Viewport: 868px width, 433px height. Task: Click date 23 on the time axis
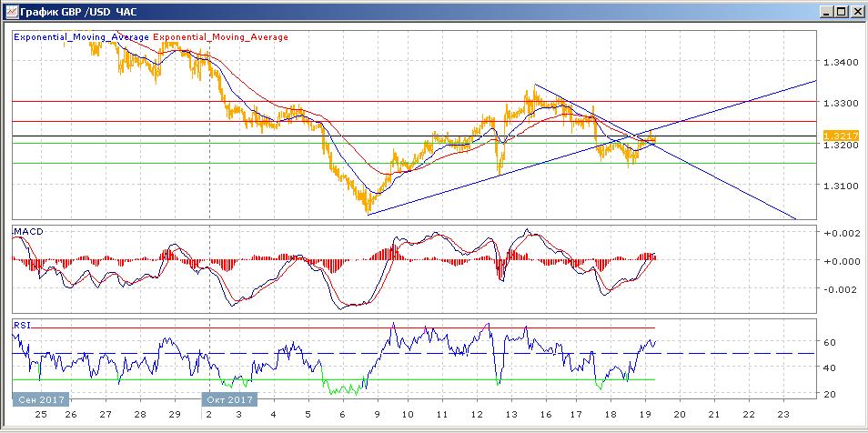[782, 412]
